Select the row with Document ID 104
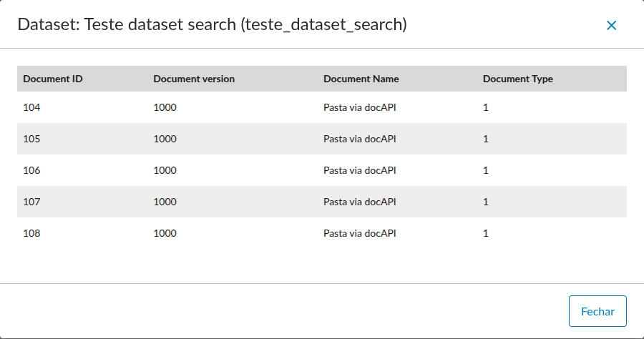Screen dimensions: 644x339 point(32,107)
